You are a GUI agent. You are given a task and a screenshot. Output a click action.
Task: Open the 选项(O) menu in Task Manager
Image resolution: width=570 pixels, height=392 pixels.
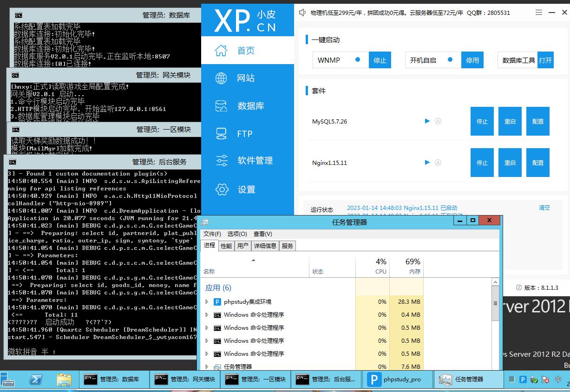pyautogui.click(x=237, y=234)
